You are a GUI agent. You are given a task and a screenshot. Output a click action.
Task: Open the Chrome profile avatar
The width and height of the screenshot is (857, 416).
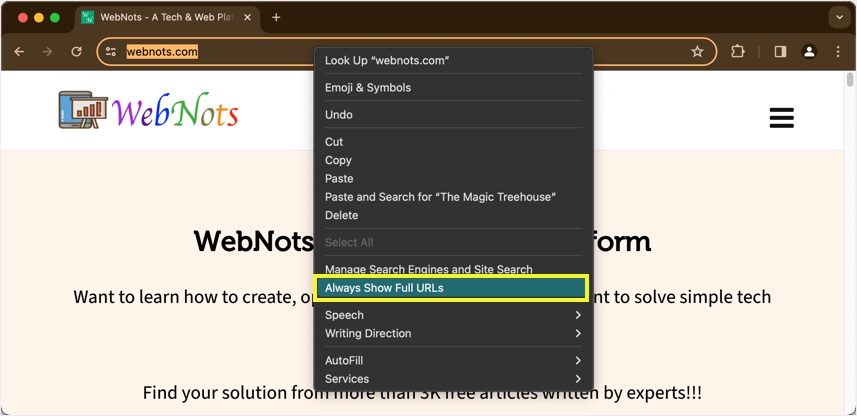[809, 52]
